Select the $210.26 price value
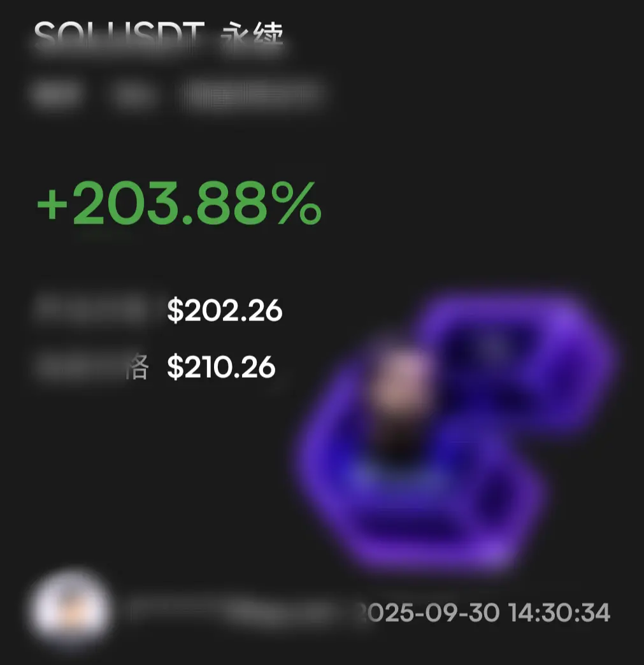The height and width of the screenshot is (665, 644). click(222, 367)
